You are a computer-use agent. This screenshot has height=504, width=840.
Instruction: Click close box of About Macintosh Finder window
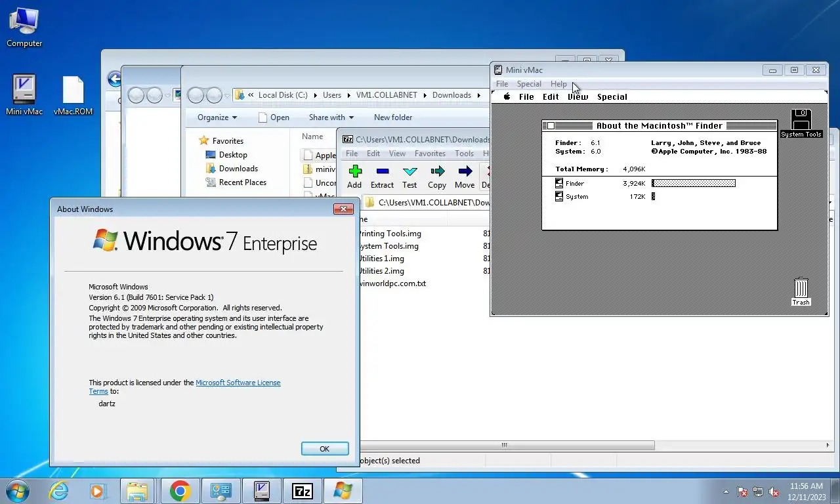pos(551,126)
